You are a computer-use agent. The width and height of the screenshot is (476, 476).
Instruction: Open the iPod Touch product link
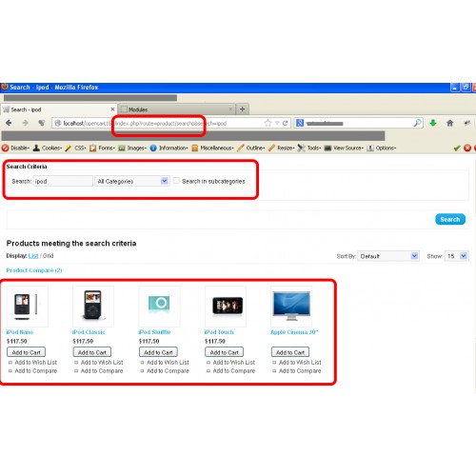tap(219, 332)
